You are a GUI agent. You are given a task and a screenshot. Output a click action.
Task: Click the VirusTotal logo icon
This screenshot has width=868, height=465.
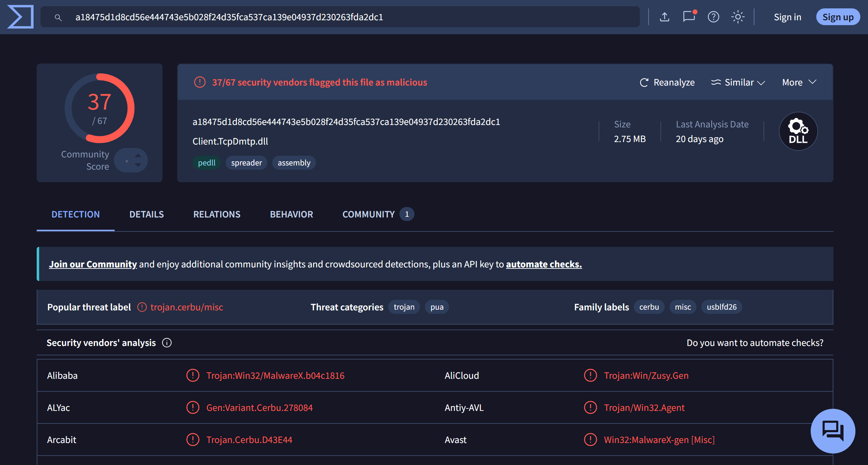pyautogui.click(x=20, y=17)
